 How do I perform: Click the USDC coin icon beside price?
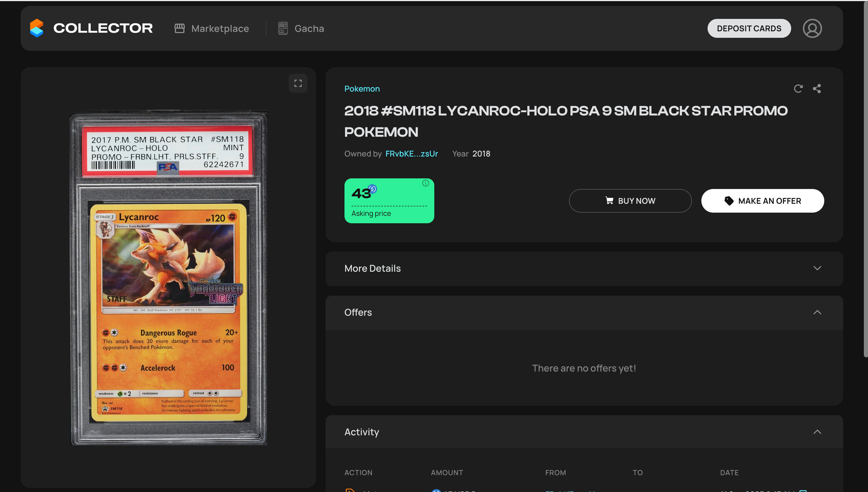pos(373,188)
